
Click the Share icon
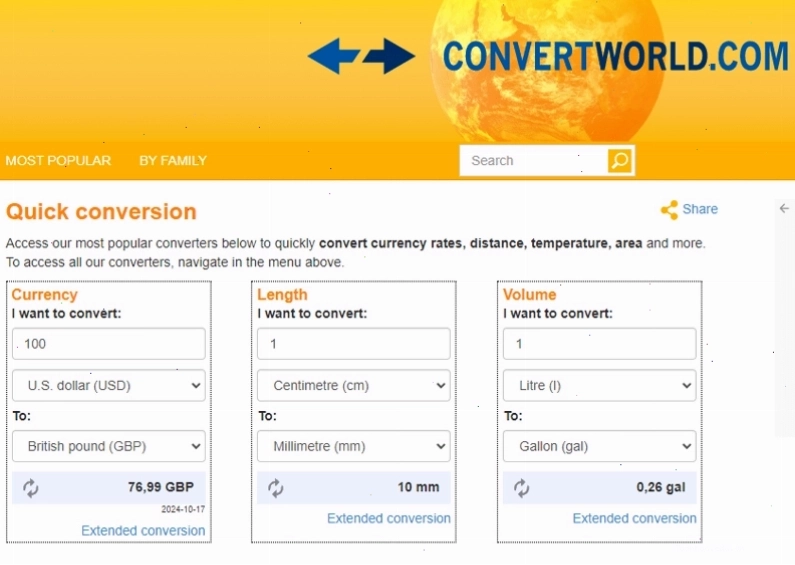click(669, 209)
